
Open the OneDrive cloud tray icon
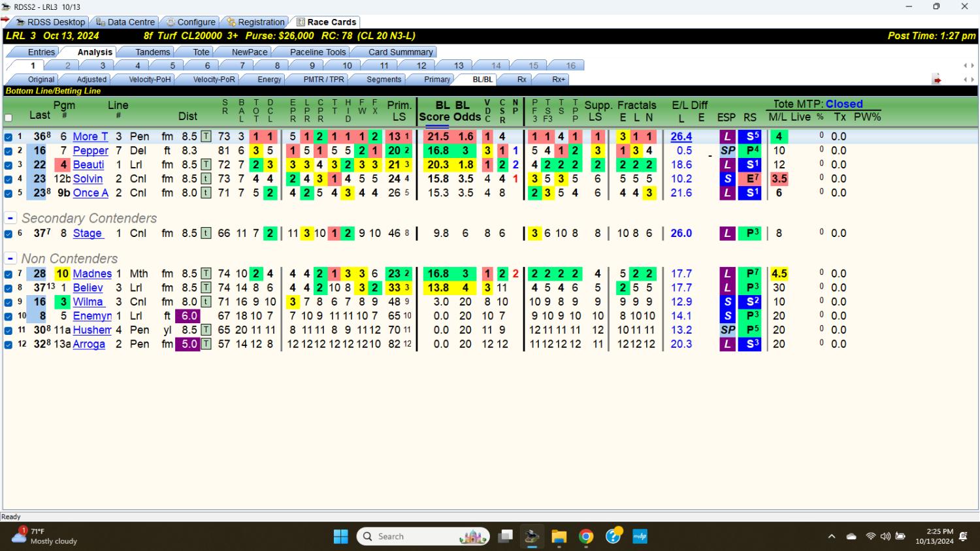[x=851, y=537]
